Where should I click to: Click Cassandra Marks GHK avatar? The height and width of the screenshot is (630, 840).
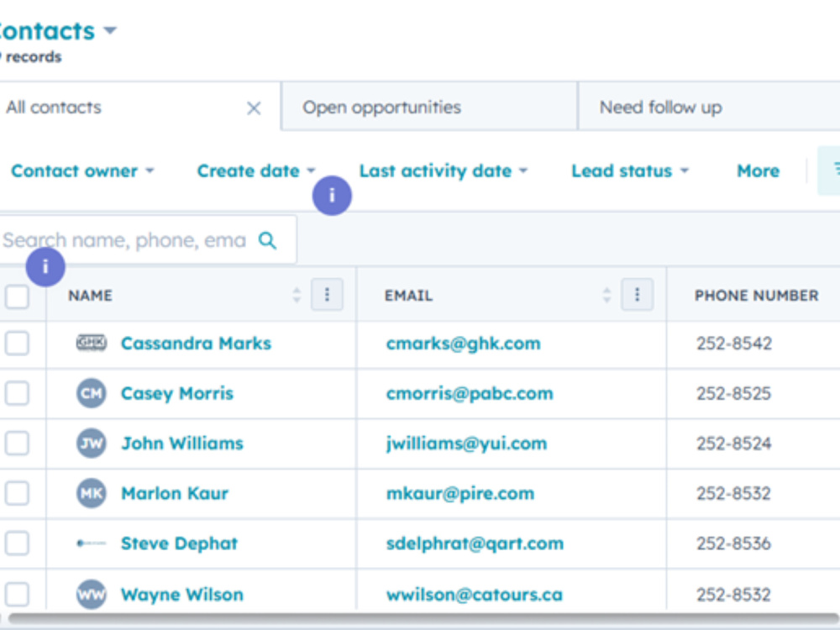91,343
